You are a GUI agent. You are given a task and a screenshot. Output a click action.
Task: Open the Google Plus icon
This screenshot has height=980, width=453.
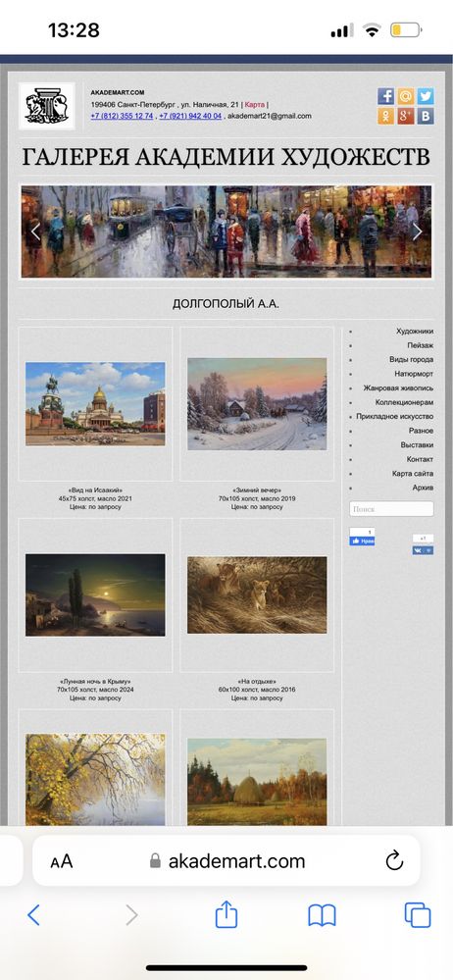(x=406, y=117)
